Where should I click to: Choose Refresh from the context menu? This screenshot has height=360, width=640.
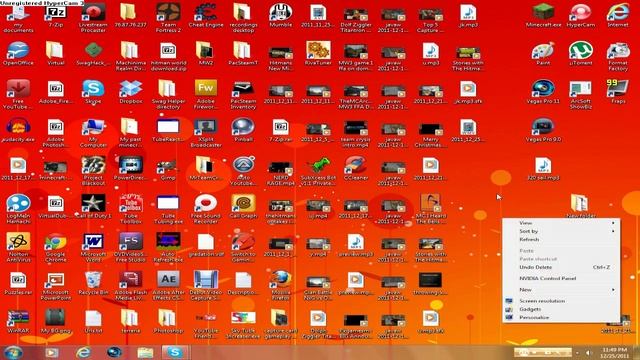click(561, 239)
